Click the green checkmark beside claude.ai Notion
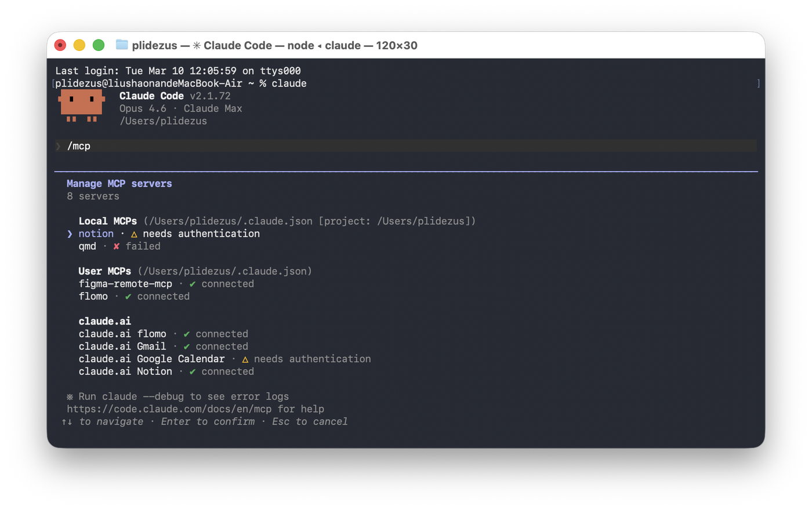Image resolution: width=812 pixels, height=510 pixels. pyautogui.click(x=193, y=371)
